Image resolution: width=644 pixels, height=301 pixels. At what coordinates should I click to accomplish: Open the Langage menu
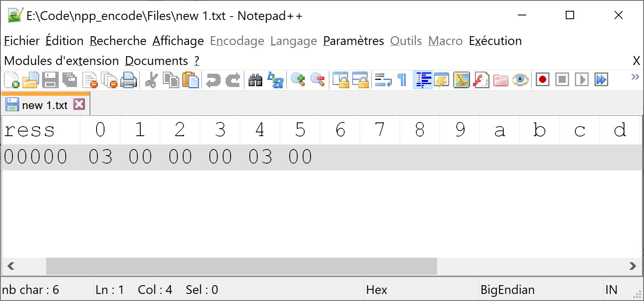point(293,41)
